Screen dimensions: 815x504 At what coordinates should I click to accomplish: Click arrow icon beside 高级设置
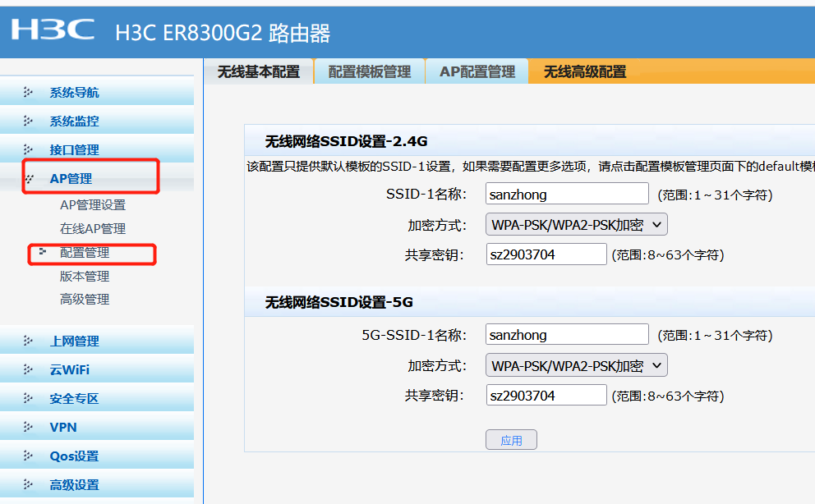pos(28,485)
